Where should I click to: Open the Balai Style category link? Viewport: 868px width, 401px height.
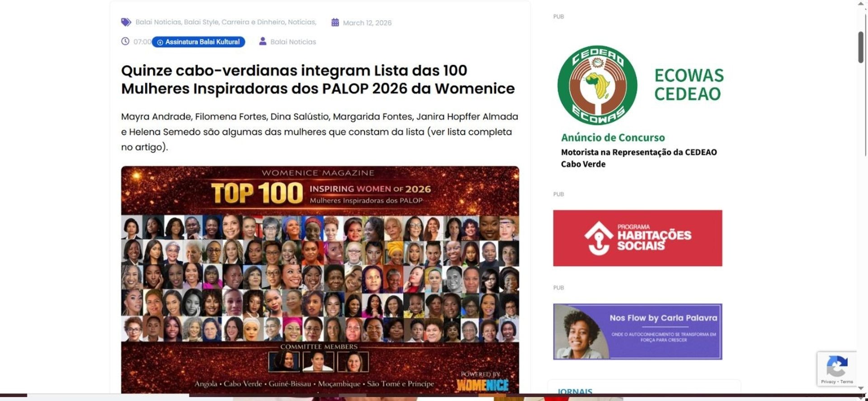tap(202, 22)
